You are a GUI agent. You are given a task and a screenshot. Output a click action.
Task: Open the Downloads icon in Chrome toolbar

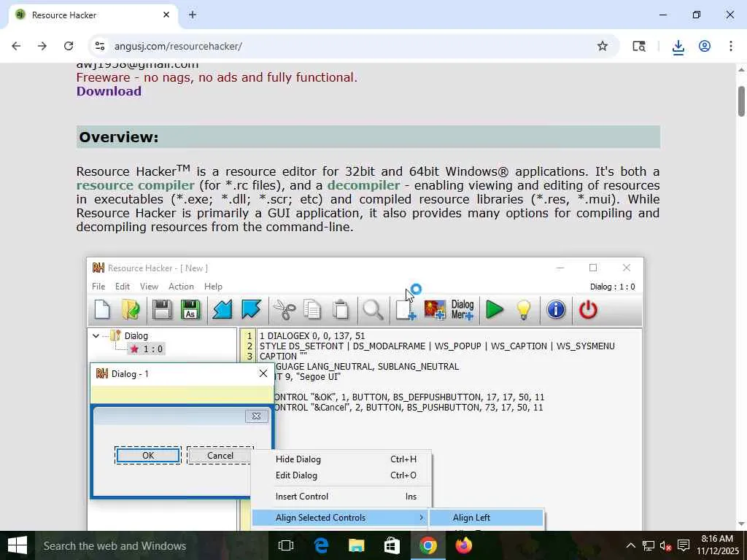point(678,46)
